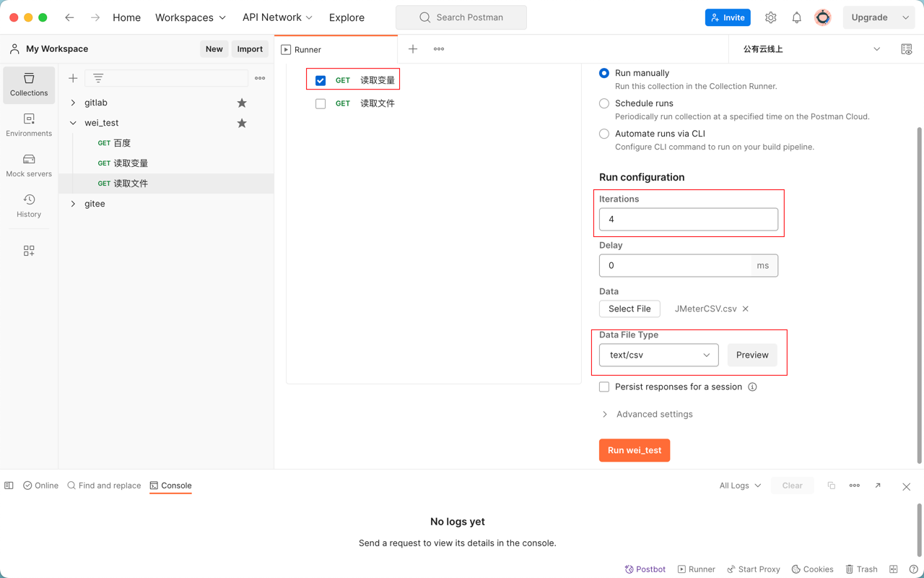The width and height of the screenshot is (924, 578).
Task: Click the Preview button
Action: click(752, 355)
